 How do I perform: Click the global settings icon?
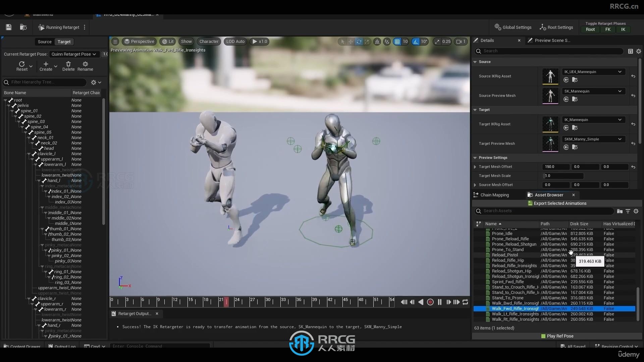click(497, 27)
